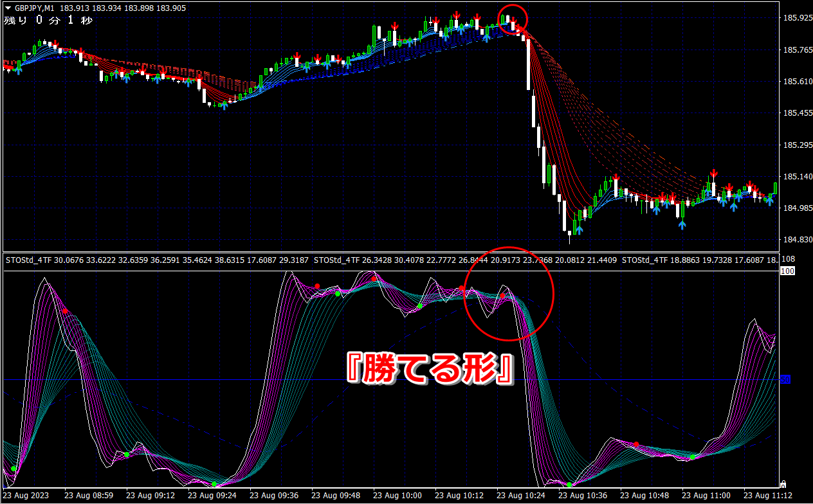The image size is (813, 504).
Task: Click the 185.925 price on the right scale
Action: click(x=795, y=18)
